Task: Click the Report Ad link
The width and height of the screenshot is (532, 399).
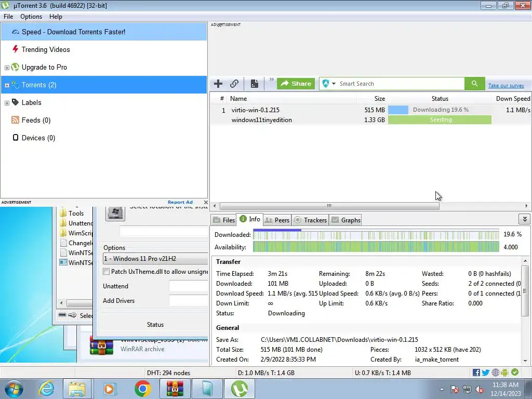Action: pyautogui.click(x=180, y=202)
